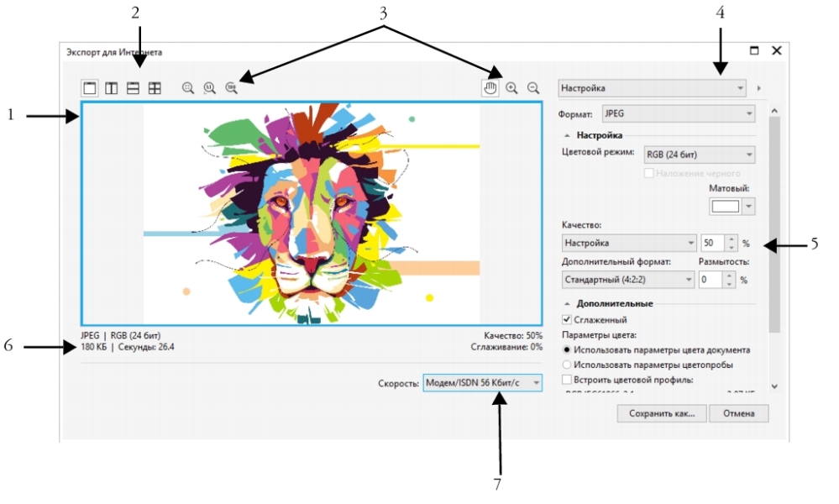Switch to four previews layout

coord(155,88)
